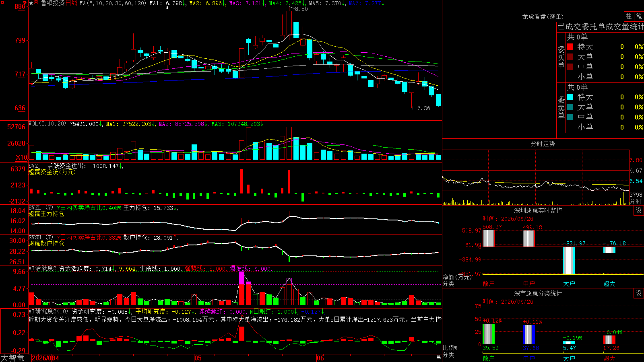Click the 委买单 section label
Screen dimensions: 644x362
(561, 58)
